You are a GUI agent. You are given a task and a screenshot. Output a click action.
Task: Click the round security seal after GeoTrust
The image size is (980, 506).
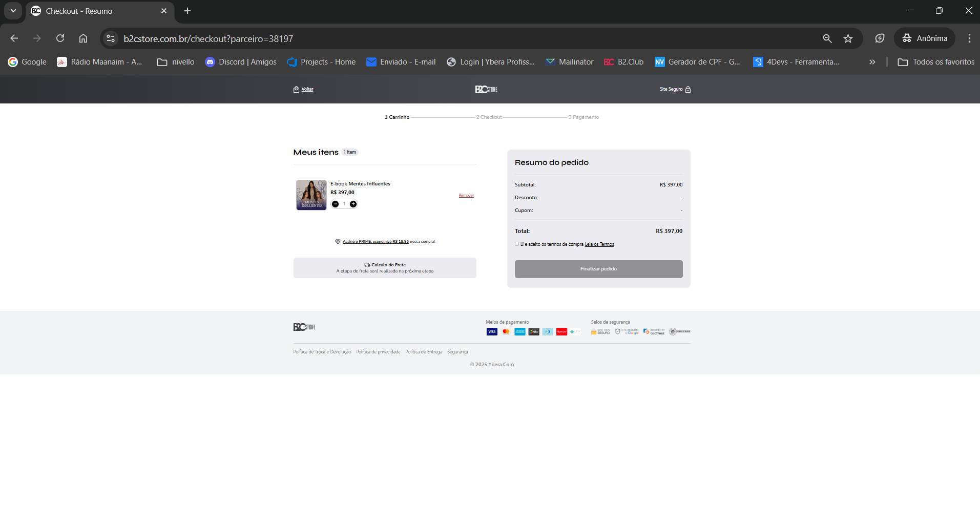(680, 331)
